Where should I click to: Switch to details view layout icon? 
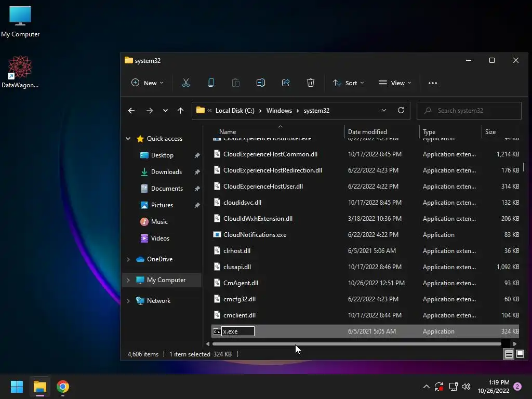pyautogui.click(x=509, y=354)
